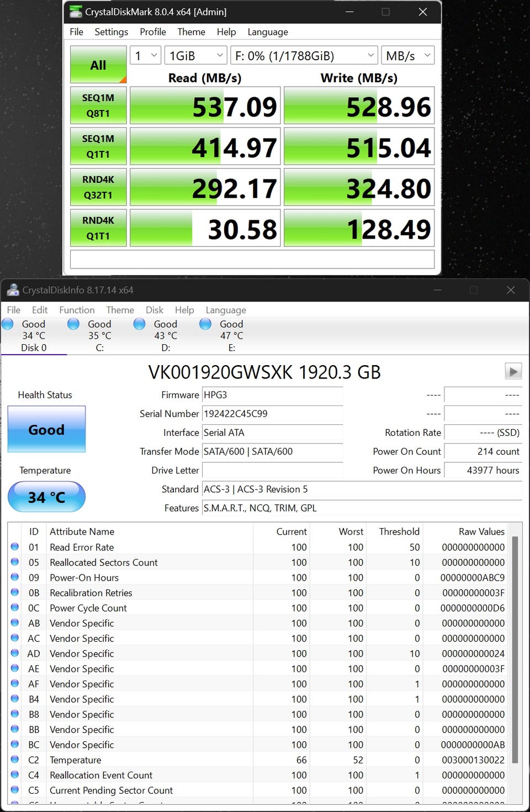Image resolution: width=530 pixels, height=812 pixels.
Task: Click the next disk arrow button
Action: (513, 371)
